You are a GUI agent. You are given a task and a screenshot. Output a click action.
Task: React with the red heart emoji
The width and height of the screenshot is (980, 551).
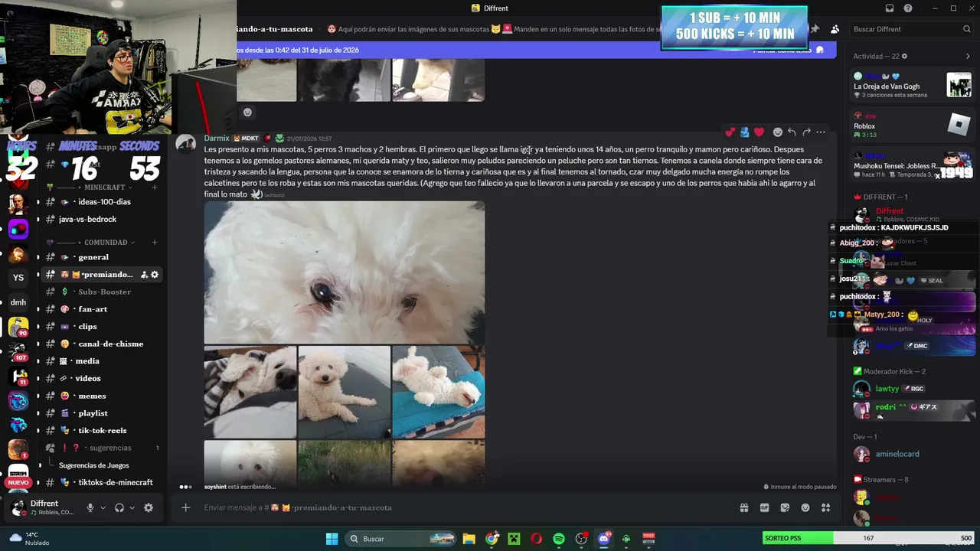759,132
